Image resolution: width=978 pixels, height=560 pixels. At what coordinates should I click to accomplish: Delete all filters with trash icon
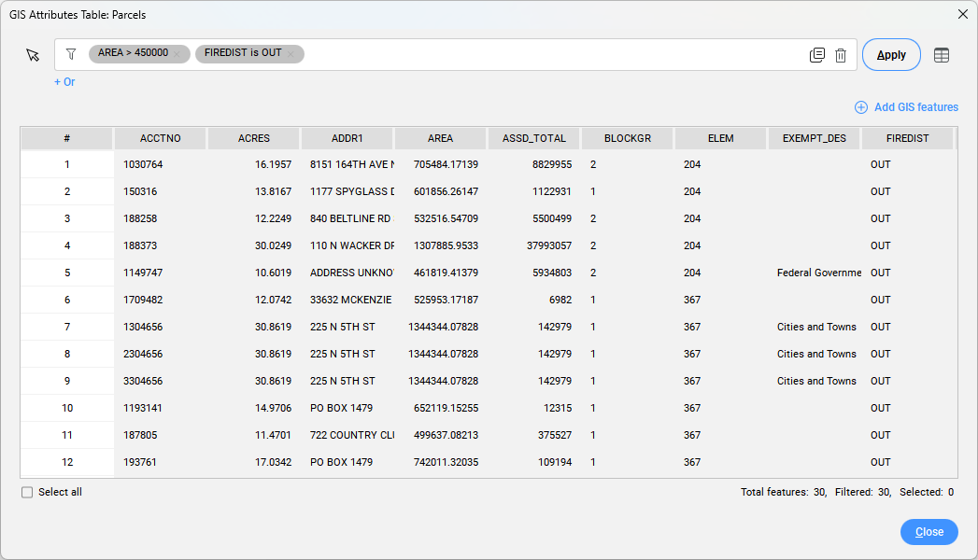click(x=841, y=55)
